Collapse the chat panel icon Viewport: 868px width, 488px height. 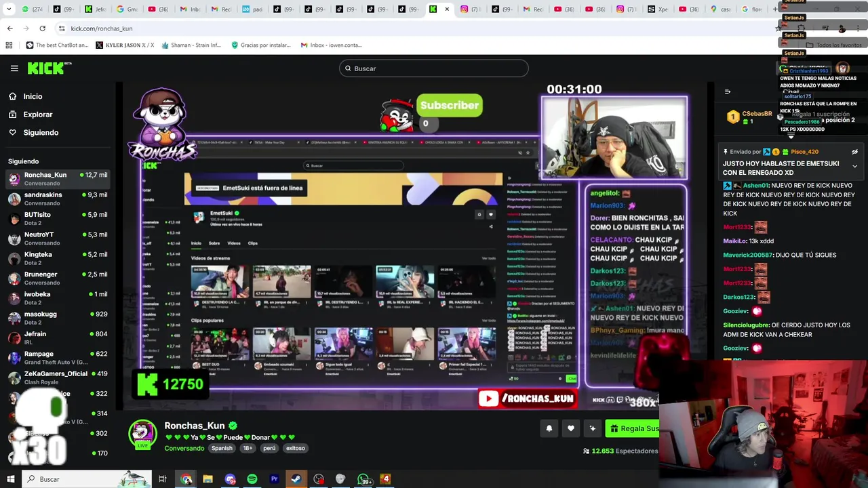click(x=728, y=92)
